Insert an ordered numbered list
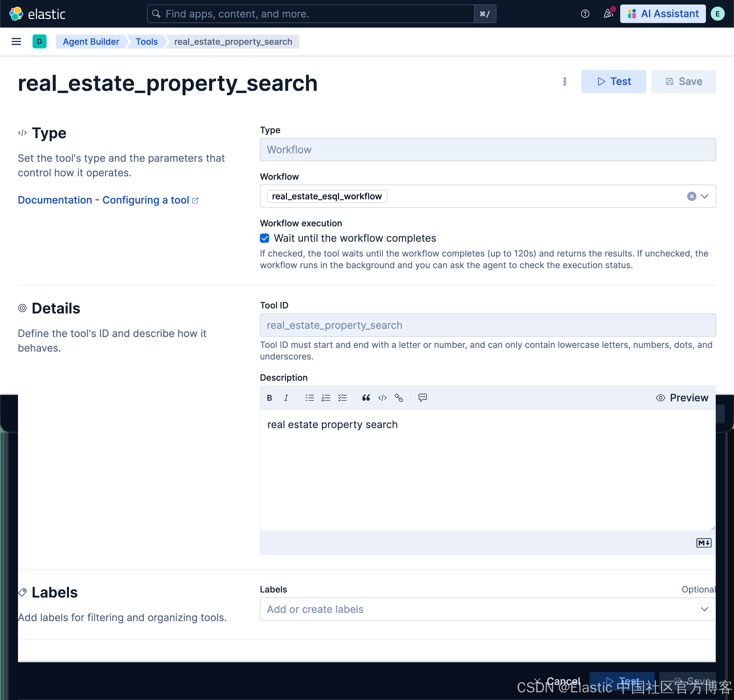 click(x=326, y=398)
